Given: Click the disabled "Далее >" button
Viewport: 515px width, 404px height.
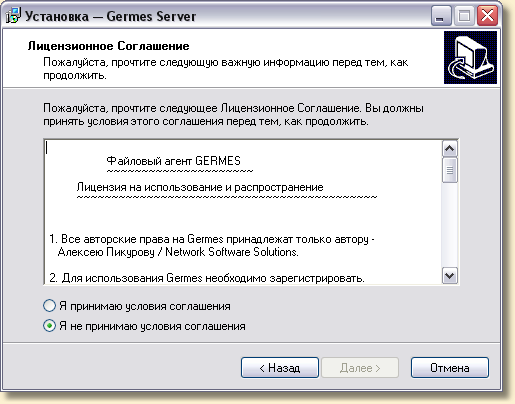Looking at the screenshot, I should click(x=360, y=368).
